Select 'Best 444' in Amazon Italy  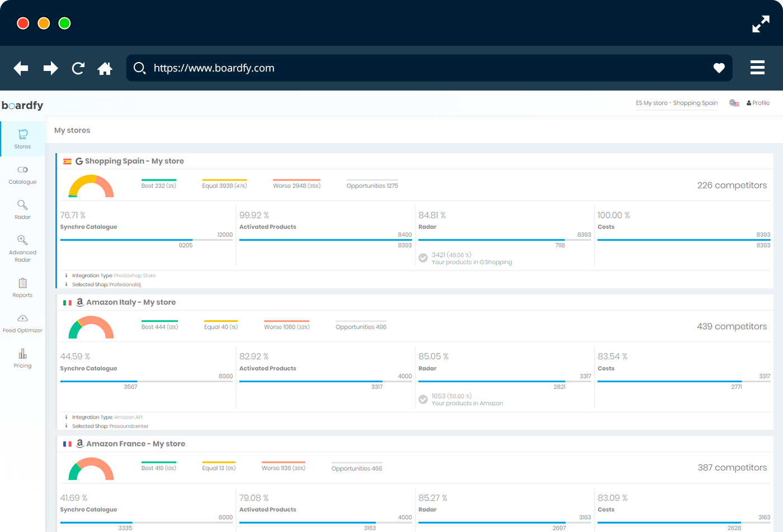(160, 325)
